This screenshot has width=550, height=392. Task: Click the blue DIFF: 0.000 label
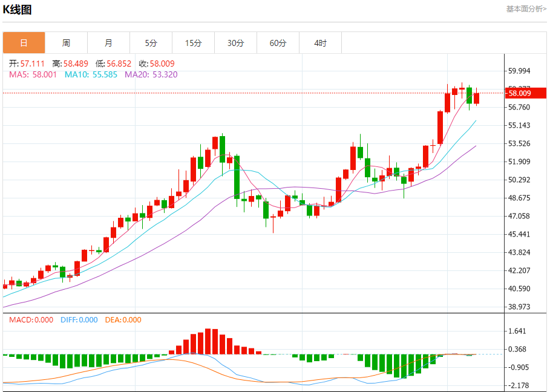tap(79, 320)
